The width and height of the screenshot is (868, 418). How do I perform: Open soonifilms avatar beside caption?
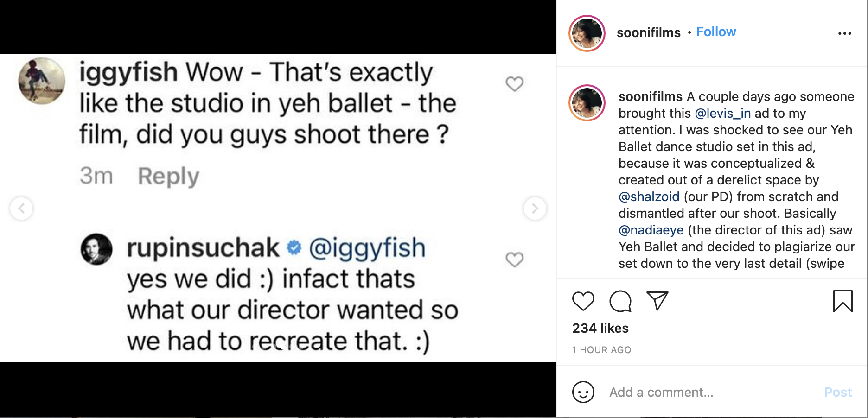tap(587, 103)
